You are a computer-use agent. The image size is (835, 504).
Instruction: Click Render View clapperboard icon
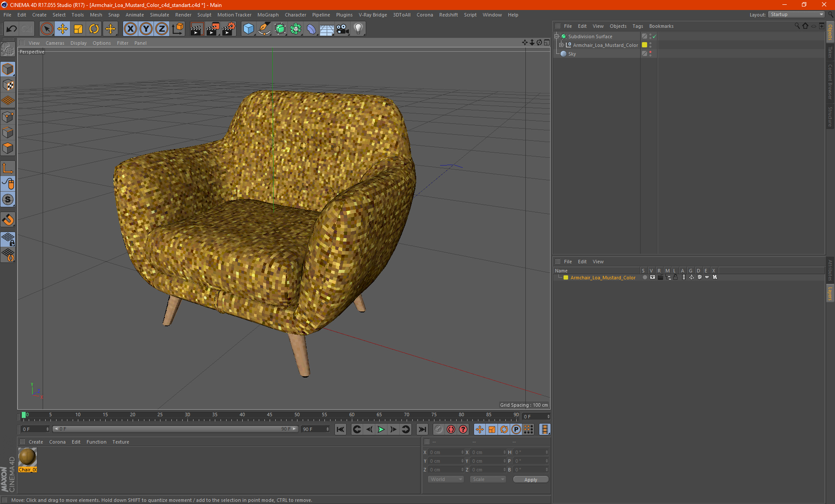point(197,29)
